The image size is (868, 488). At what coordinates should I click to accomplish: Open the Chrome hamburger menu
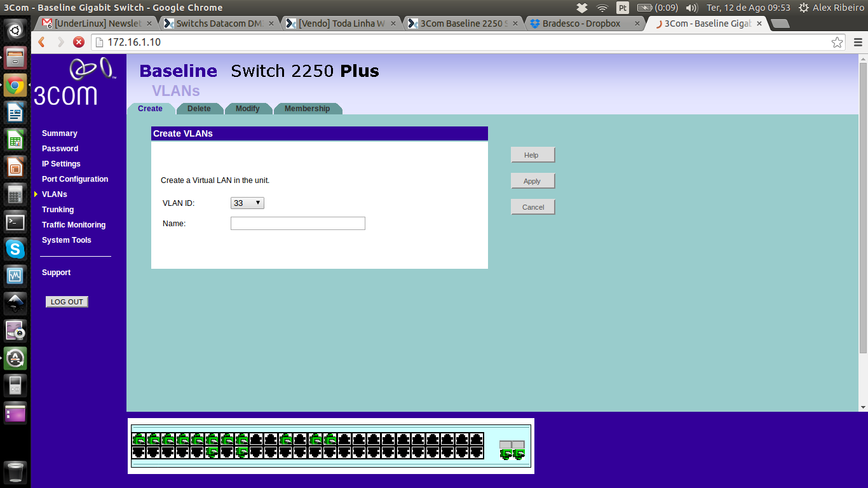[858, 42]
